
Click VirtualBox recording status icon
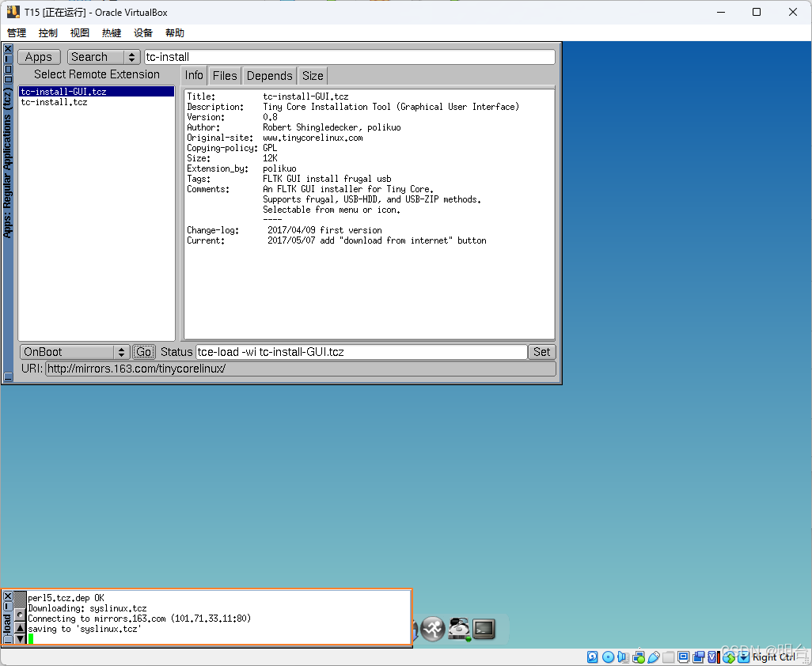pos(699,657)
